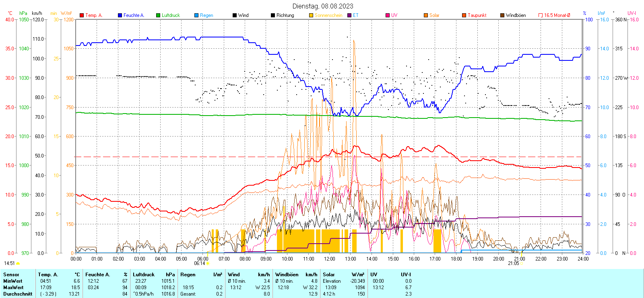
Task: Click the Sensor header in the table
Action: (x=11, y=275)
